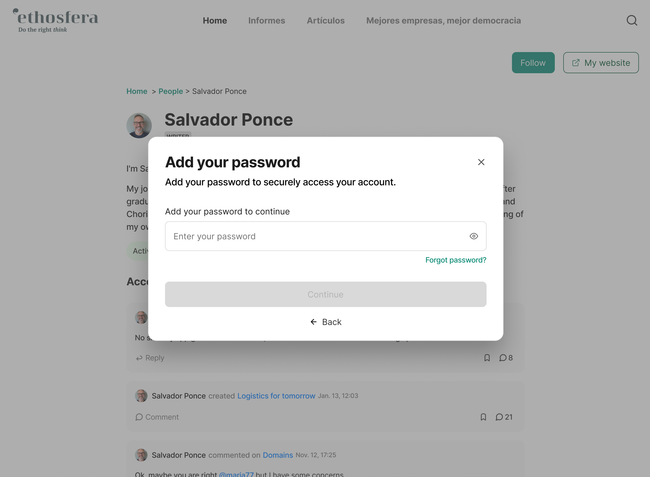Open the My website external link

[601, 63]
